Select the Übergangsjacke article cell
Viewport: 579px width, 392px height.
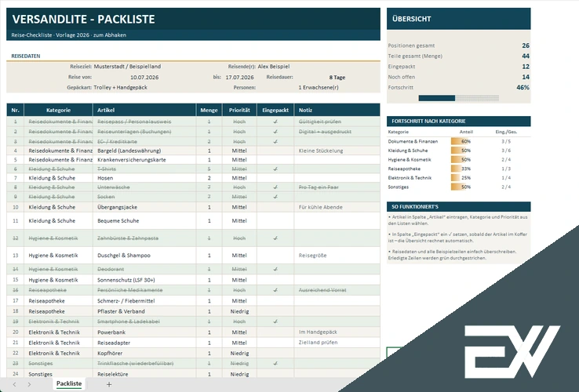(x=144, y=207)
